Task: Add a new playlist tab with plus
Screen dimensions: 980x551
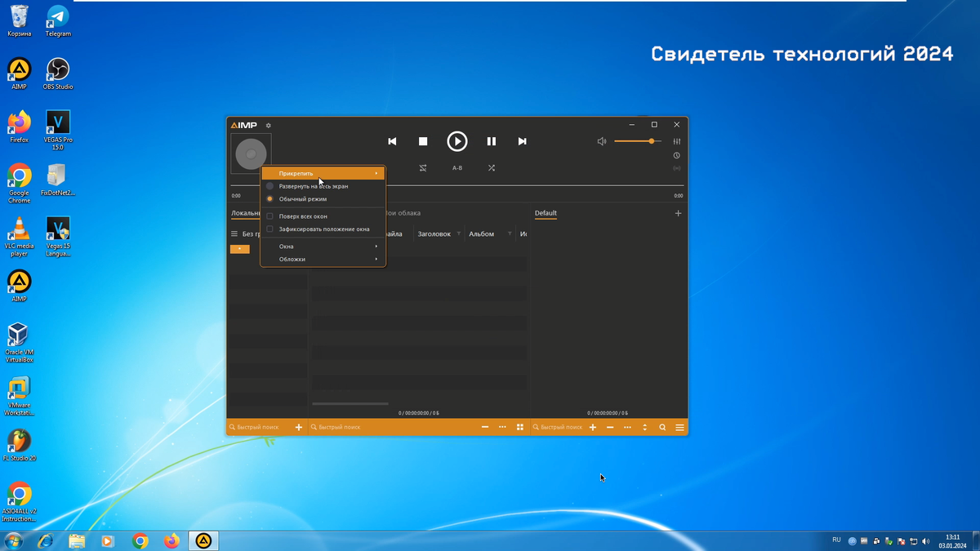Action: pyautogui.click(x=678, y=213)
